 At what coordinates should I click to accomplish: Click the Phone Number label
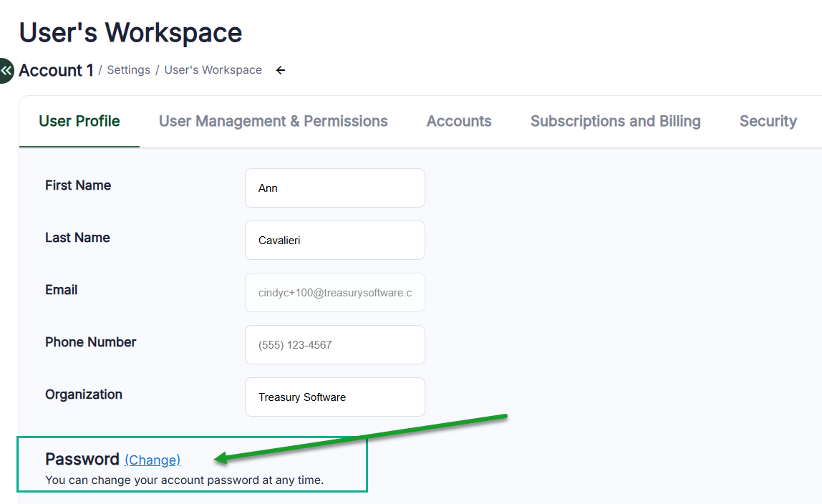(x=90, y=342)
